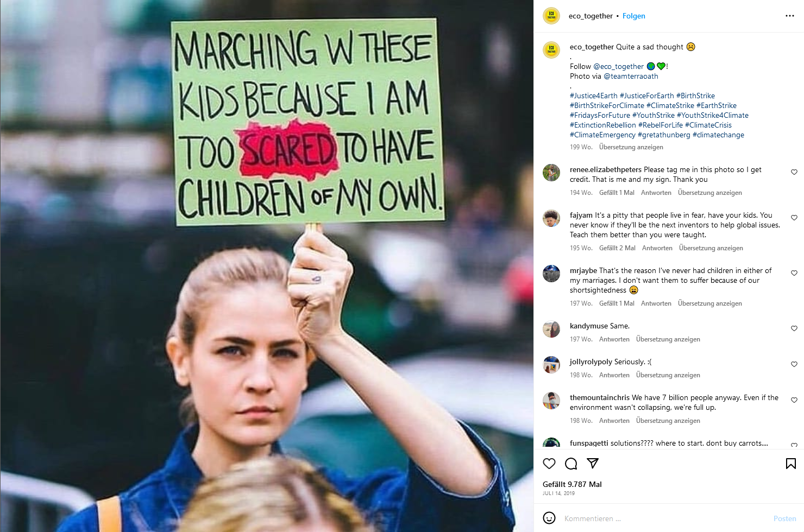This screenshot has width=804, height=532.
Task: Open comments via speech bubble icon
Action: click(571, 464)
